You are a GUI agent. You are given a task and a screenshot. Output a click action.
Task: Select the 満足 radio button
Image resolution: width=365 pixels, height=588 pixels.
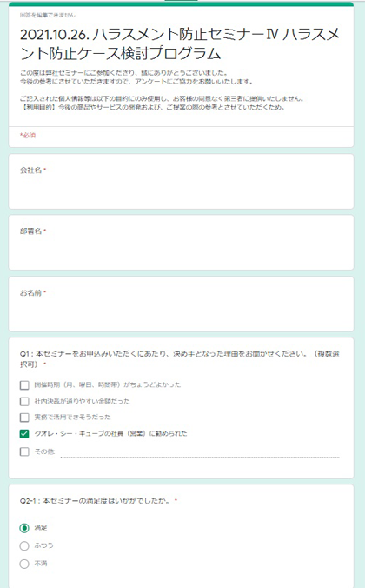(x=24, y=528)
